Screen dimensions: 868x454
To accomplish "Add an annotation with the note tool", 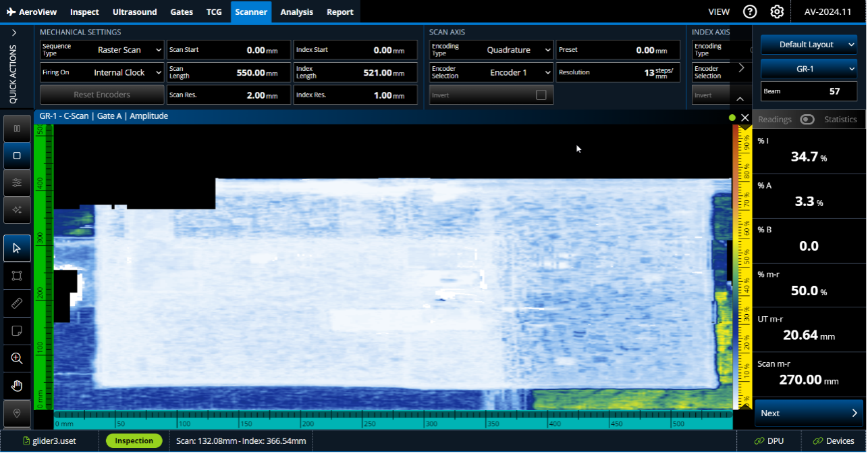I will [x=17, y=331].
